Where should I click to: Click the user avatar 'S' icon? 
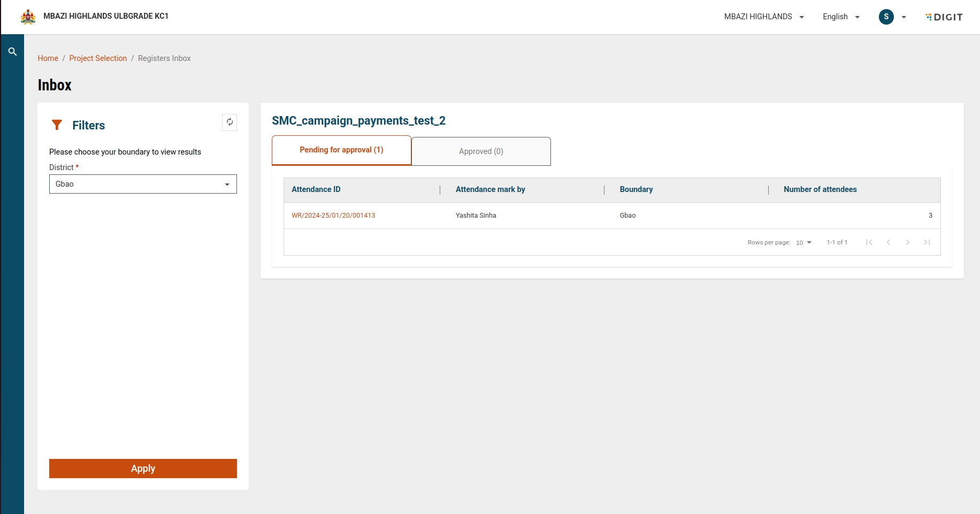click(x=886, y=17)
